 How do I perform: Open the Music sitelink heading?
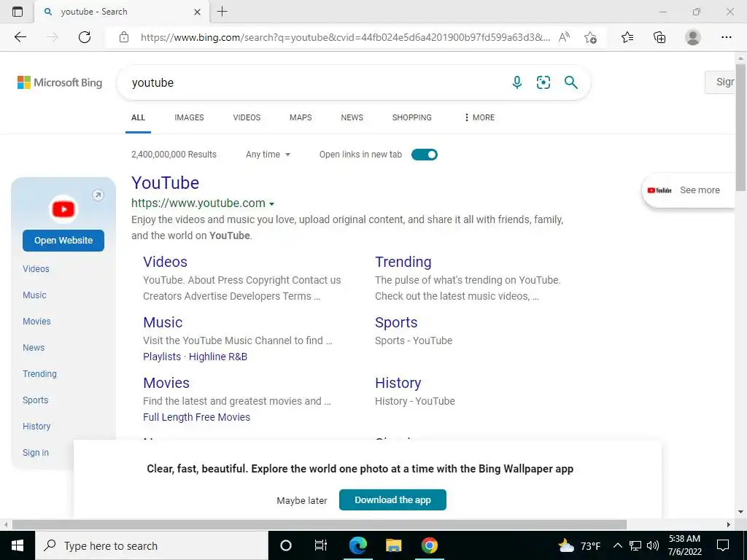pos(163,322)
